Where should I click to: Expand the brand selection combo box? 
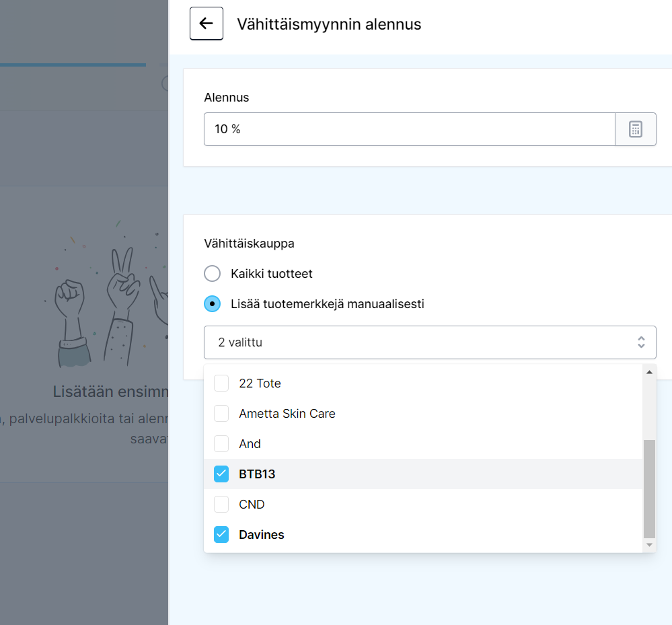point(430,342)
